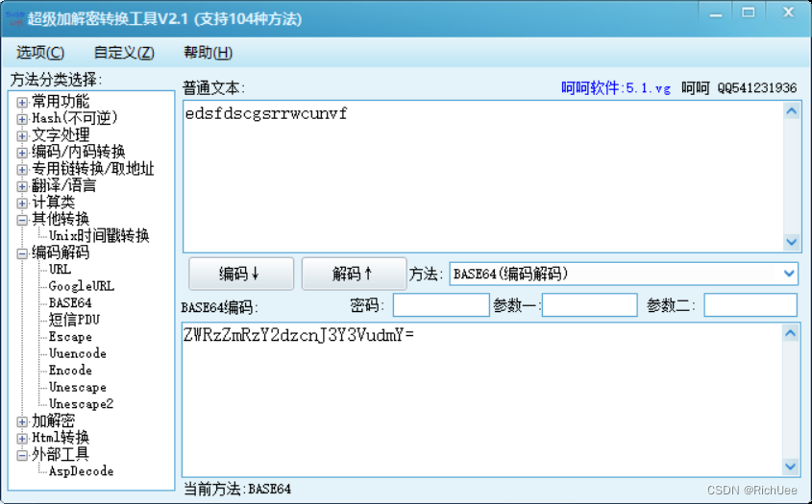The image size is (812, 504).
Task: Select the Escape method
Action: [70, 337]
